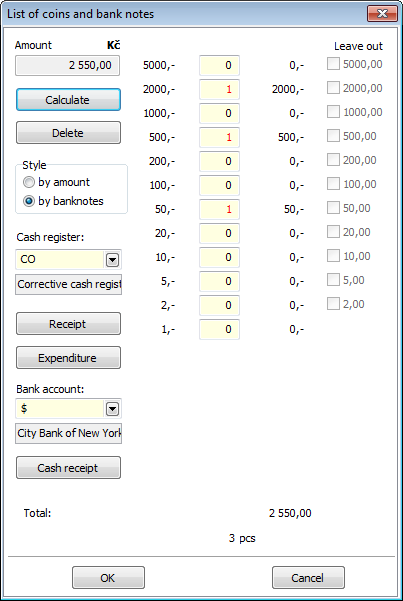Click the 10,- count field
This screenshot has height=601, width=403.
[219, 257]
